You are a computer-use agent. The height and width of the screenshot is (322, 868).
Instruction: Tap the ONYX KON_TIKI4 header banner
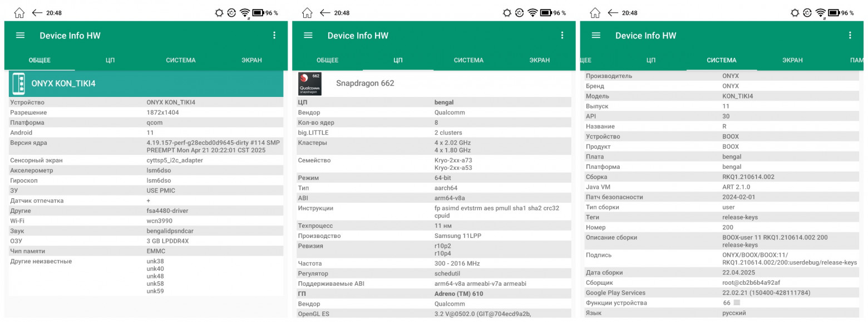[146, 84]
